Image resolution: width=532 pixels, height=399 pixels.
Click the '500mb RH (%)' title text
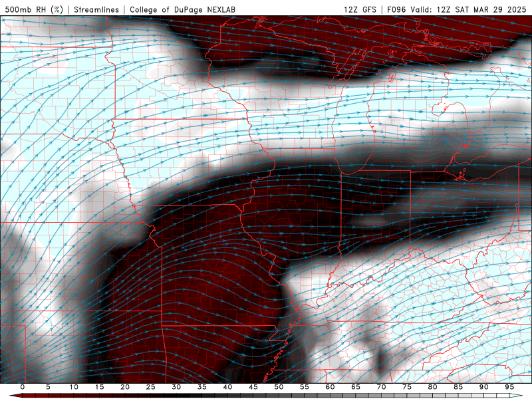coord(34,9)
